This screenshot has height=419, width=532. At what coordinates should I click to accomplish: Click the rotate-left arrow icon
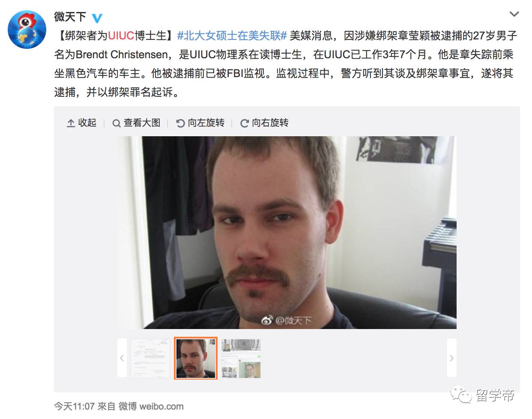(x=180, y=123)
